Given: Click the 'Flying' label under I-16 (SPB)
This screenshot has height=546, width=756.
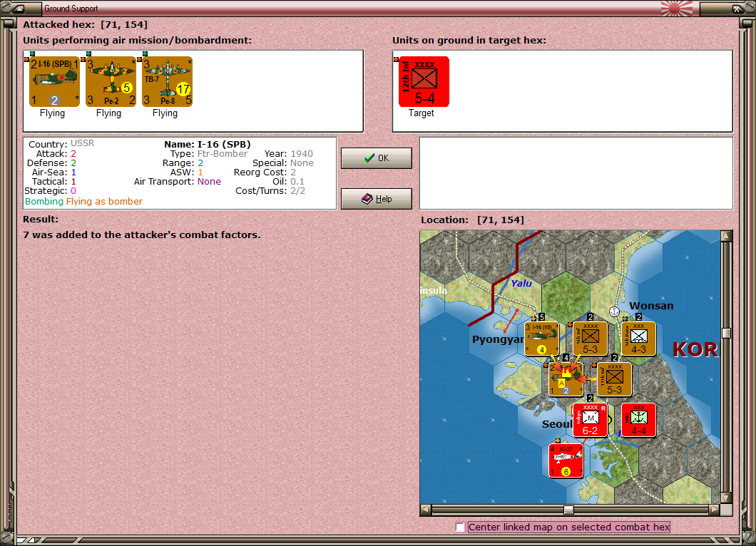Looking at the screenshot, I should (52, 113).
